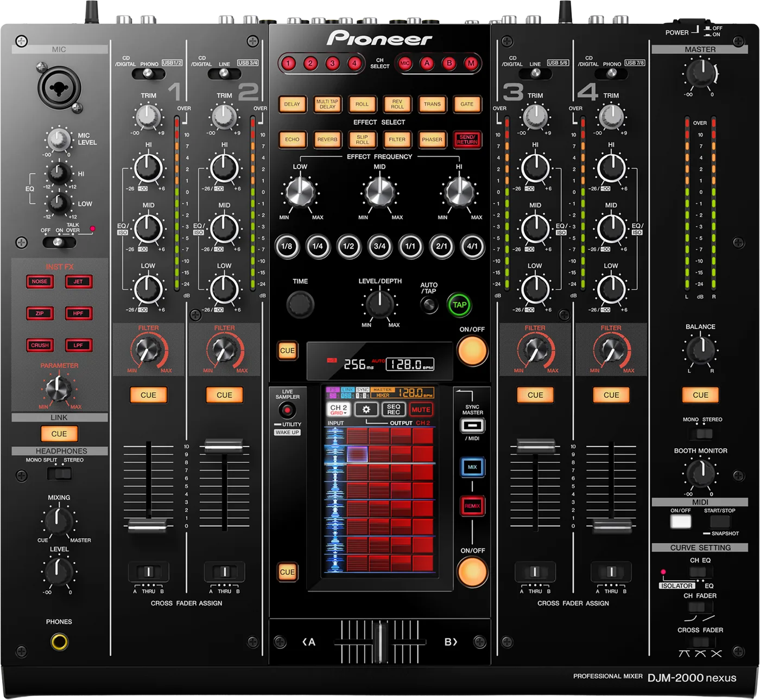Select the SYNC indicator on touchscreen
Image resolution: width=760 pixels, height=700 pixels.
tap(363, 390)
